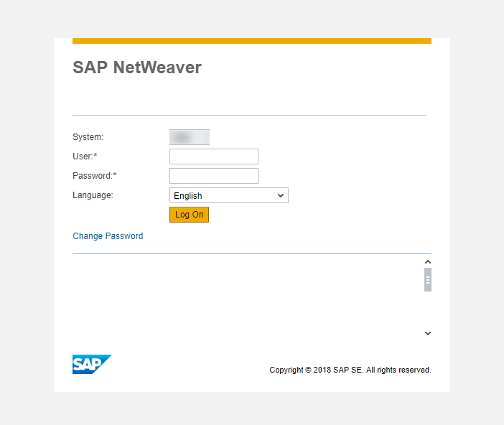Click the copyright 2018 SAP SE text
504x425 pixels.
coord(350,370)
